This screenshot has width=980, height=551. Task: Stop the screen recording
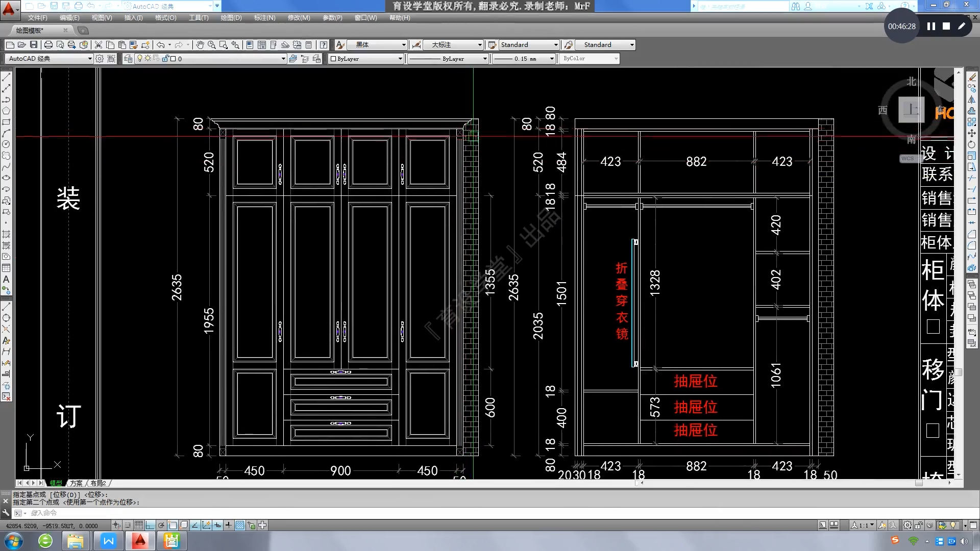(946, 26)
